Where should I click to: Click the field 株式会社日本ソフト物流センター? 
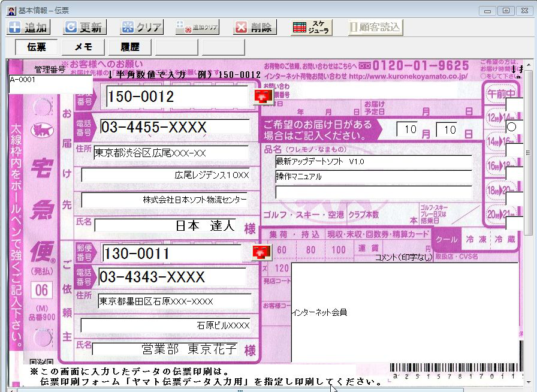coord(165,200)
